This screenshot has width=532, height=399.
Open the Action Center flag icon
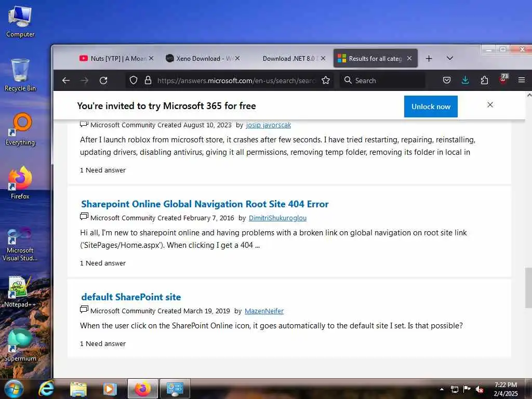(467, 389)
